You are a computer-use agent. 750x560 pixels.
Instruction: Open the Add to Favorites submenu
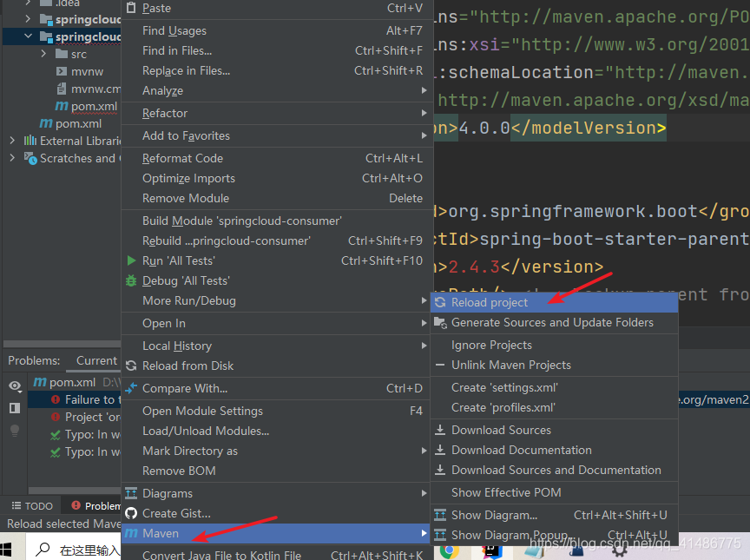278,135
